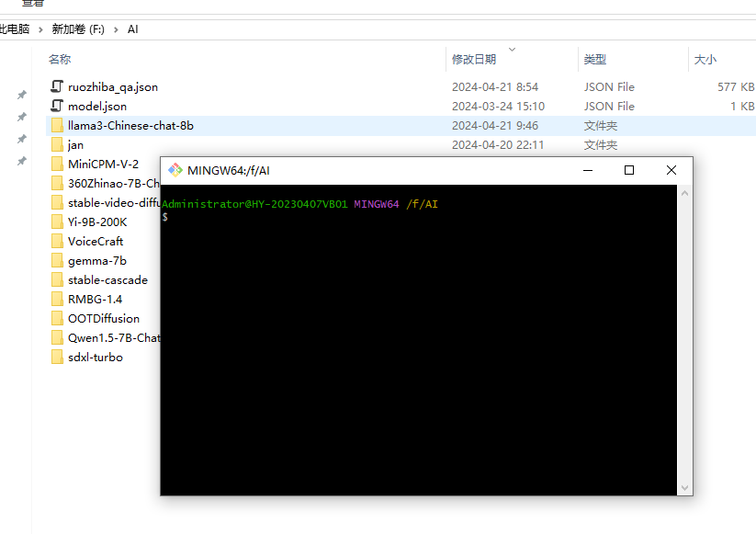
Task: Sort by the 类型 column header
Action: [595, 60]
